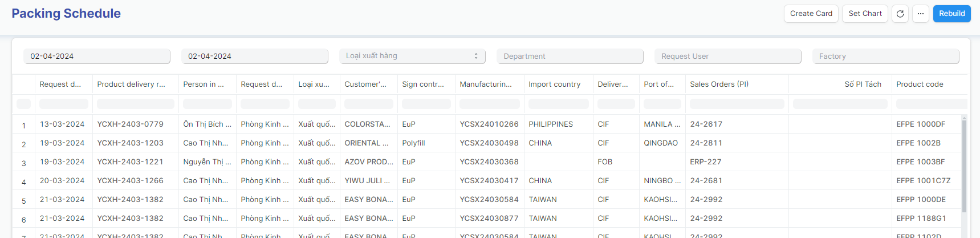
Task: Select the PHILIPPINES import country cell
Action: [551, 124]
